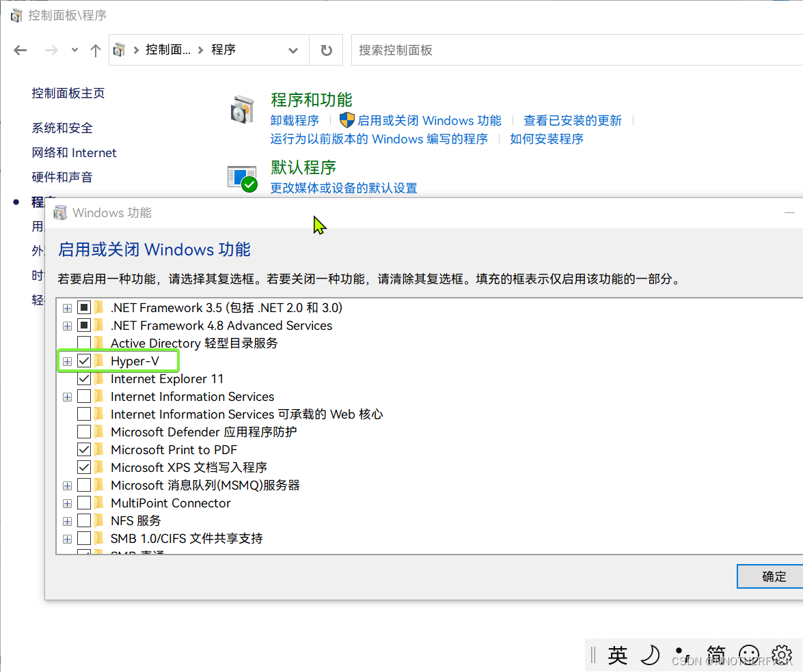Expand .NET Framework 4.8 Advanced Services
Viewport: 803px width, 672px height.
[67, 326]
